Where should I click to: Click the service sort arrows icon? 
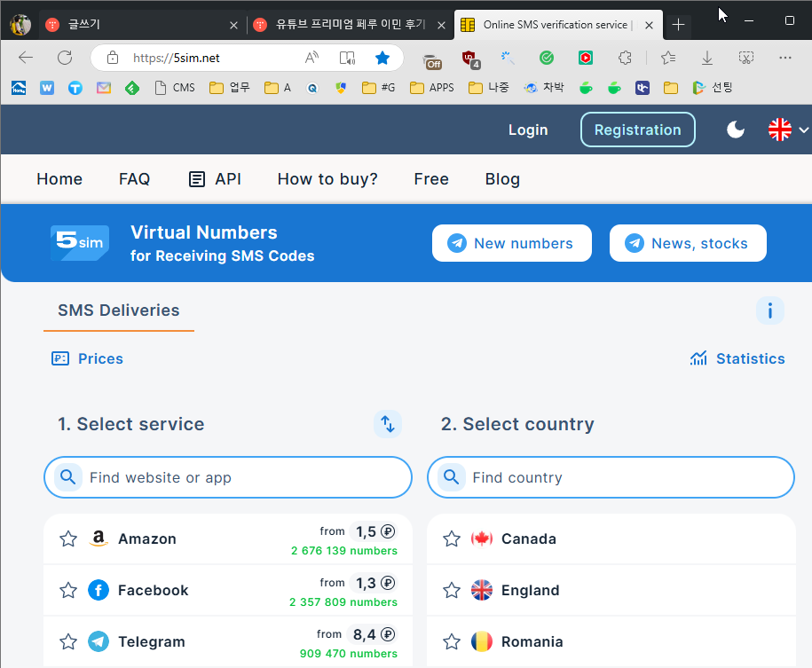[x=388, y=423]
